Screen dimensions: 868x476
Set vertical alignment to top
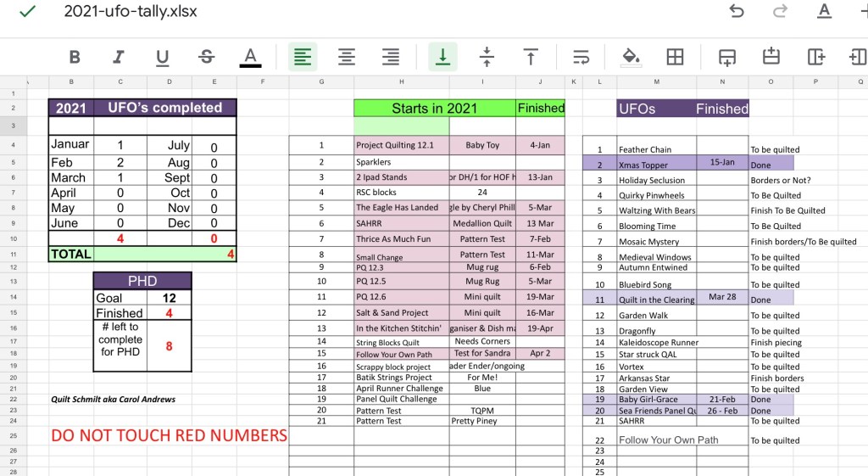531,57
